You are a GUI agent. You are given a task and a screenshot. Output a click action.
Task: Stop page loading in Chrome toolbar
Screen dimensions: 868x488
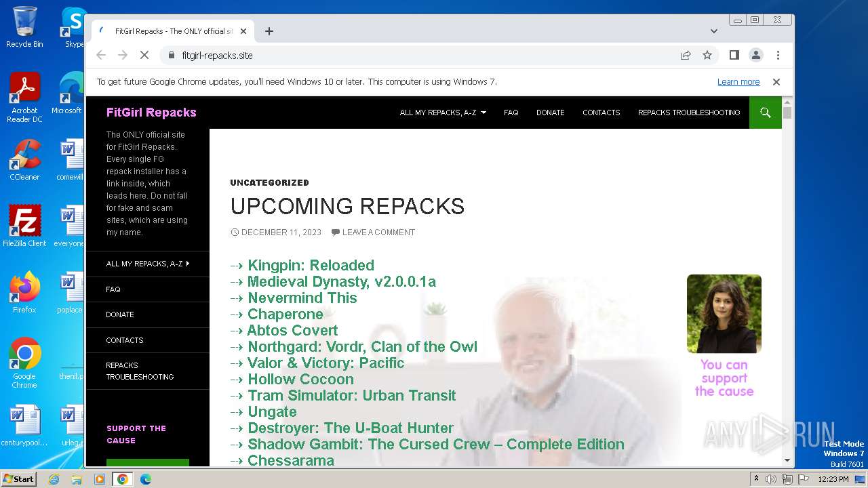click(x=144, y=56)
